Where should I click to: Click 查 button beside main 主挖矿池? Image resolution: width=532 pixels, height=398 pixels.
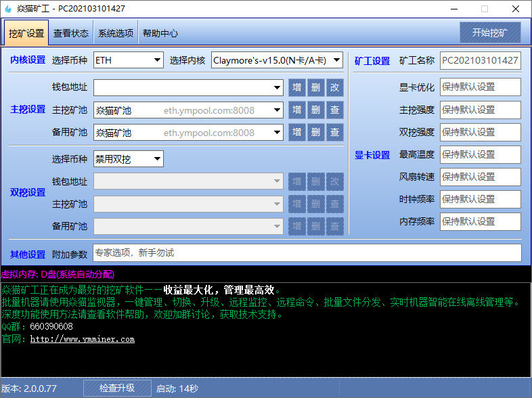tap(335, 110)
